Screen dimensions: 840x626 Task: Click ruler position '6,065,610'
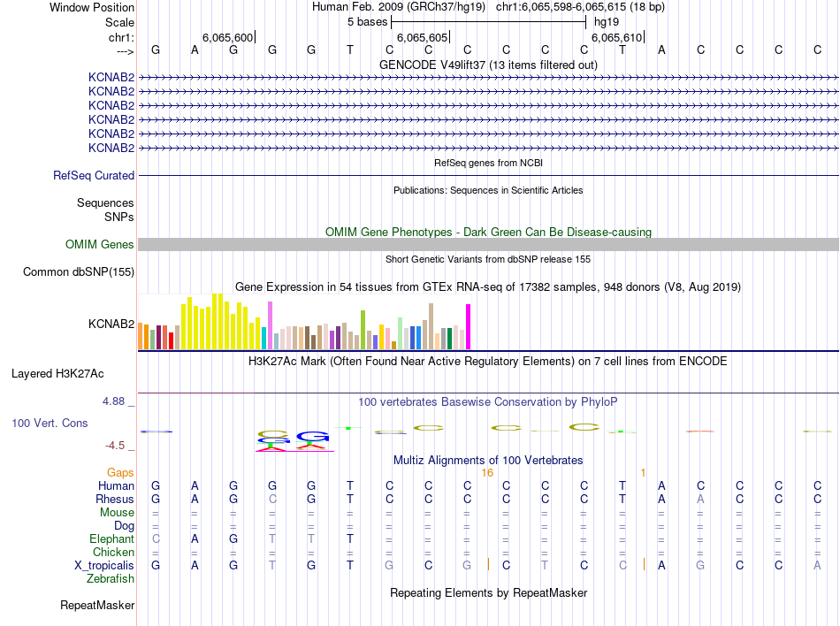(616, 37)
